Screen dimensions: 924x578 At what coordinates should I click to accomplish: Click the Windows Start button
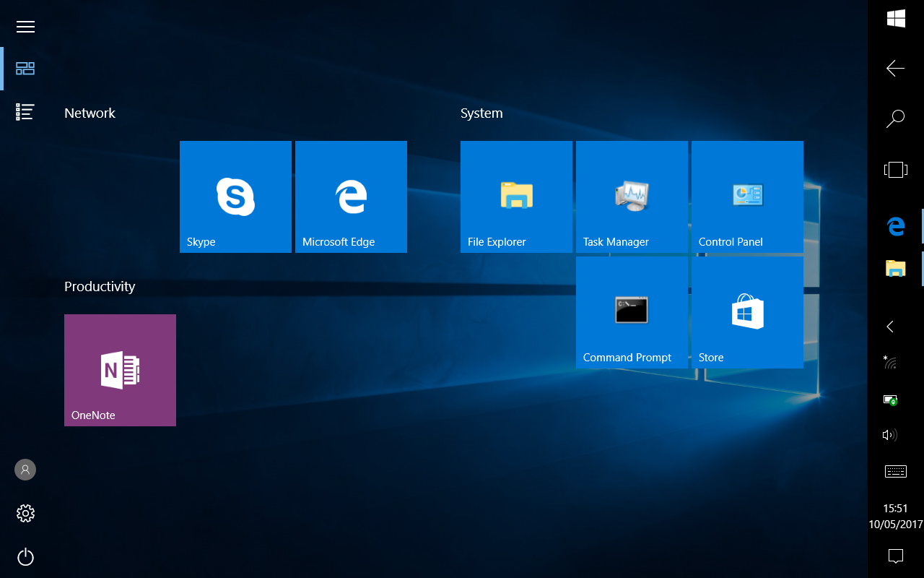click(896, 19)
